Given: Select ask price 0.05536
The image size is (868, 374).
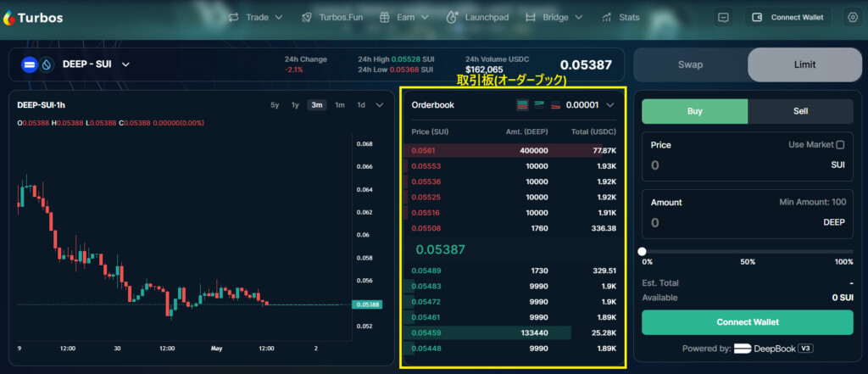Looking at the screenshot, I should tap(426, 181).
